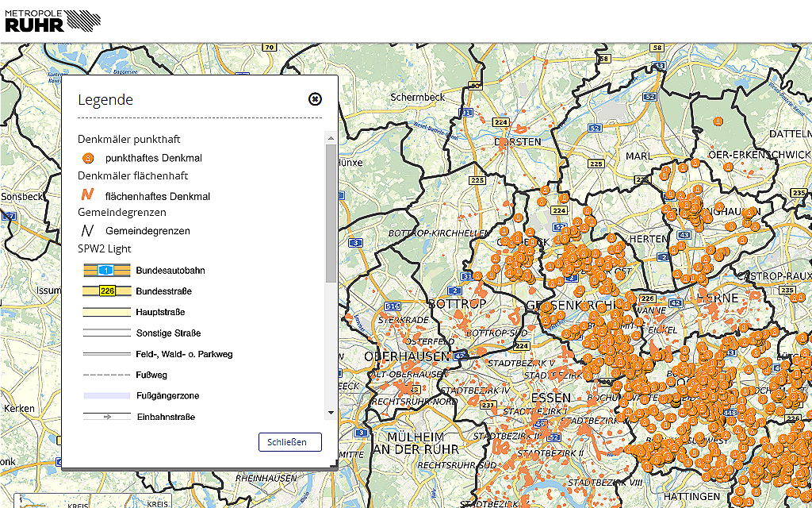The height and width of the screenshot is (508, 812).
Task: Click the Bottrop city label on the map
Action: click(457, 304)
